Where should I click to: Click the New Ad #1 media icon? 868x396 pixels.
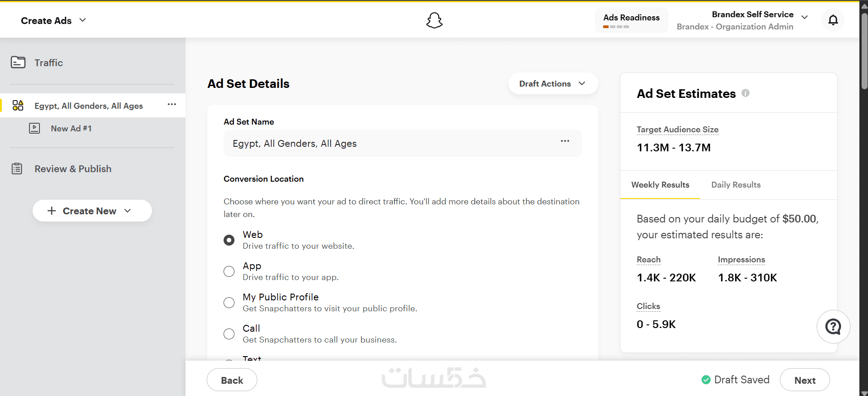coord(34,128)
